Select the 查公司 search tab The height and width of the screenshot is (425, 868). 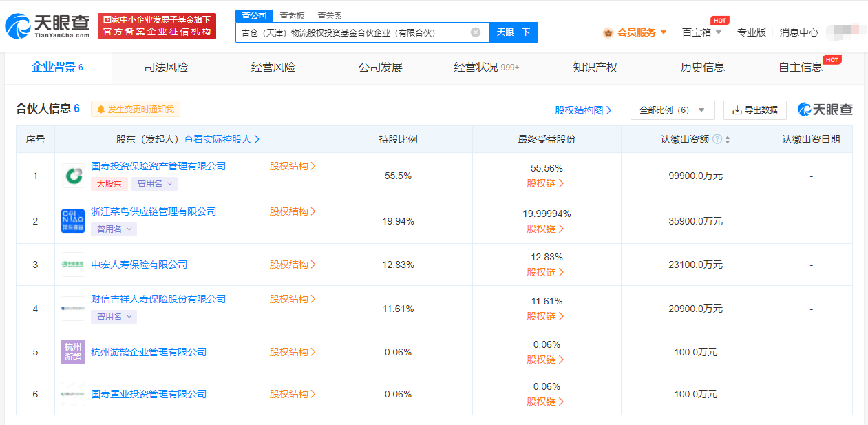coord(255,15)
